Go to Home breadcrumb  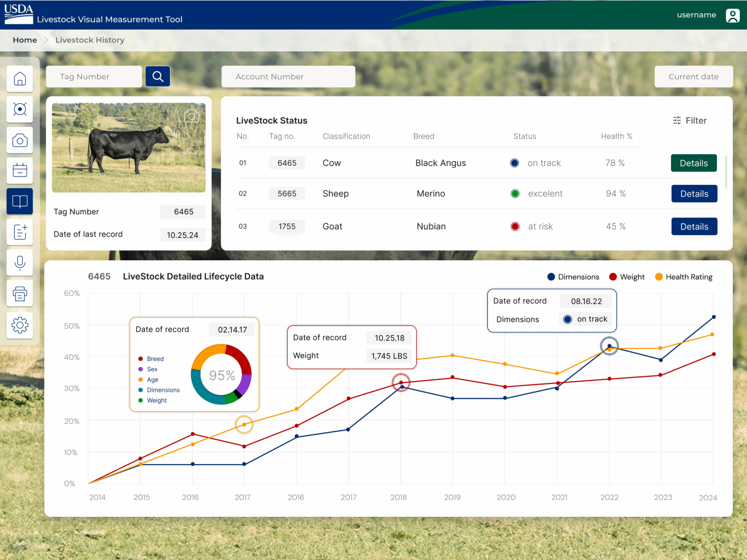(25, 40)
